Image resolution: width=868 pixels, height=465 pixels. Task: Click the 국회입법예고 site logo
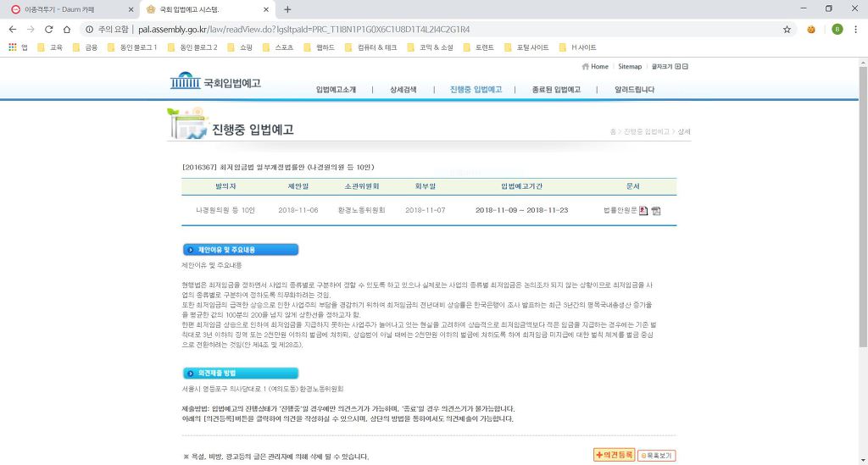(215, 82)
